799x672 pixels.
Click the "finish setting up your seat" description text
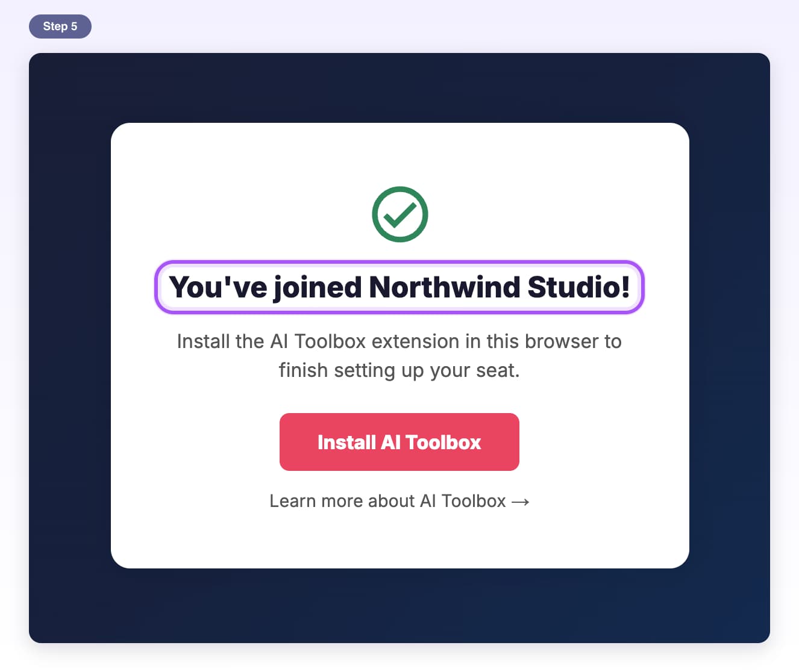[x=399, y=370]
